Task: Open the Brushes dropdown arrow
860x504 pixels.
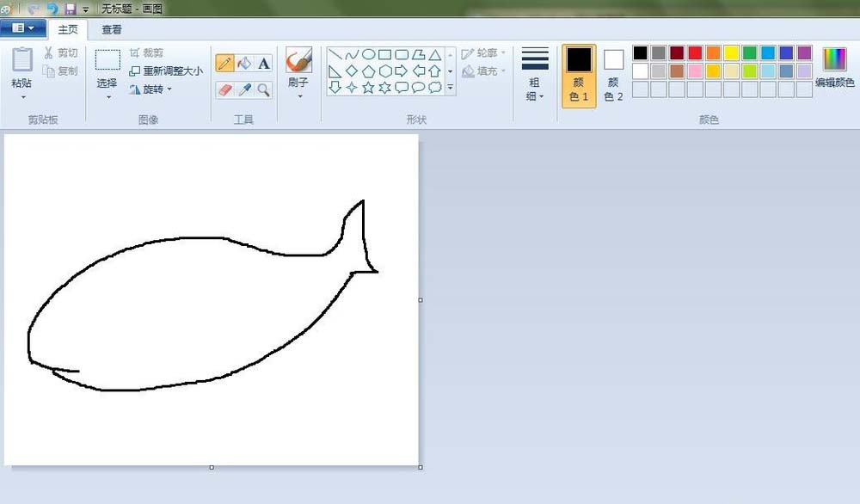Action: pyautogui.click(x=300, y=96)
